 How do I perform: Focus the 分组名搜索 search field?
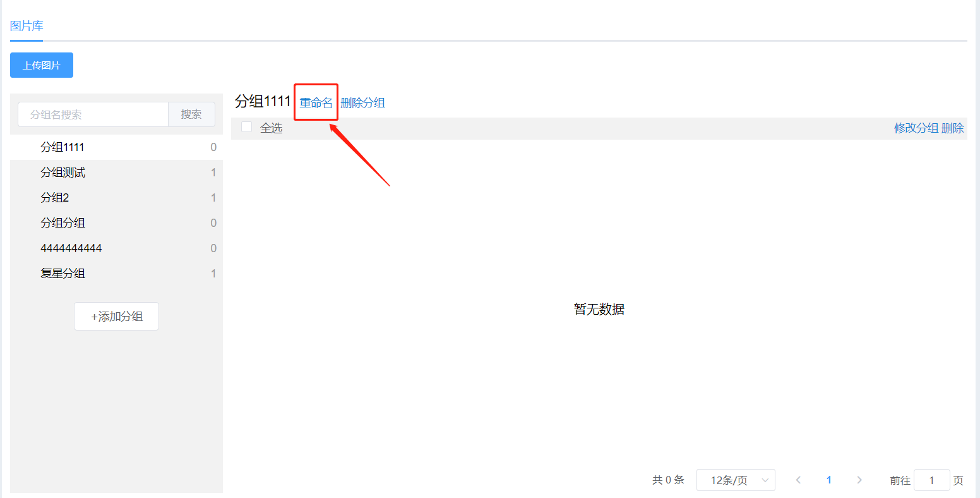pos(93,114)
